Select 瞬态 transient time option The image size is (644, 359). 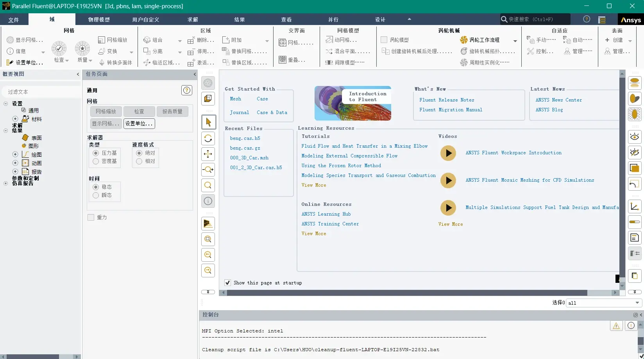click(x=96, y=195)
